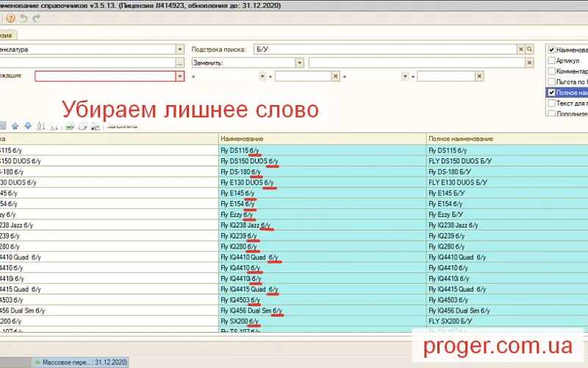Clear first formula field with X
588x368 pixels.
335,77
